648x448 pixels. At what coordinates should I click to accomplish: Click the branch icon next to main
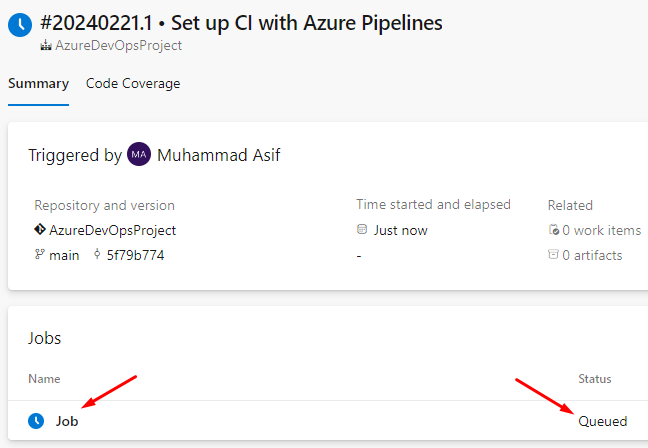(40, 255)
